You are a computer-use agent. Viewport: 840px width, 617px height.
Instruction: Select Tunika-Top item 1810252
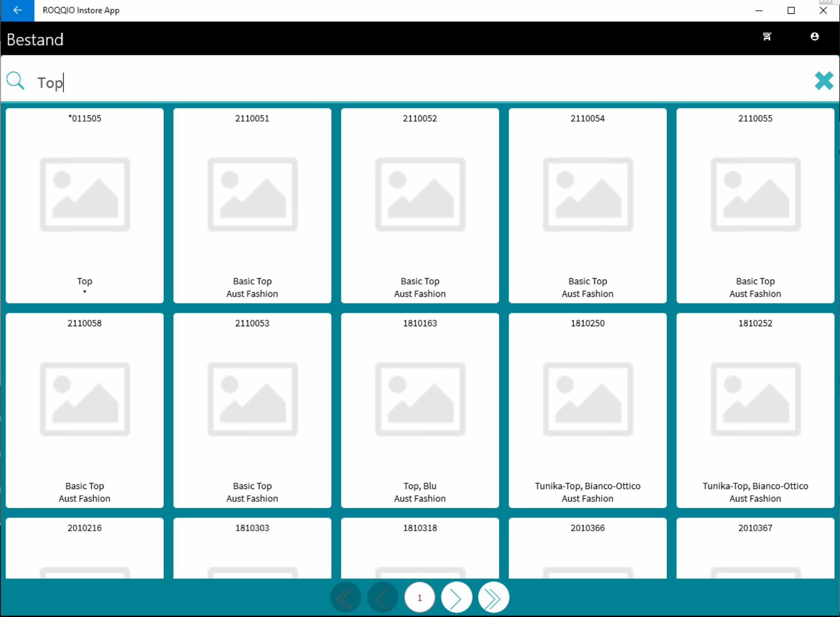tap(755, 410)
